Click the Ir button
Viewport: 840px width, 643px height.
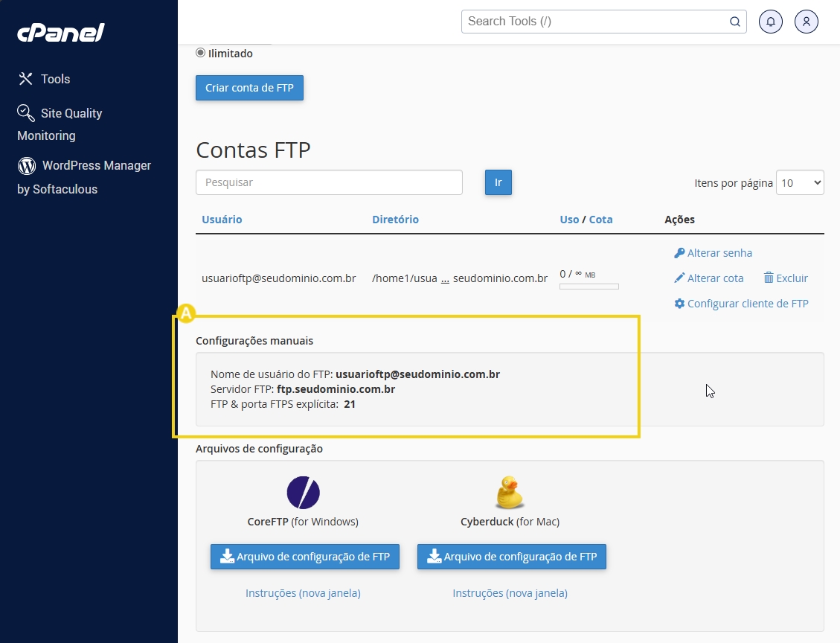click(x=498, y=182)
